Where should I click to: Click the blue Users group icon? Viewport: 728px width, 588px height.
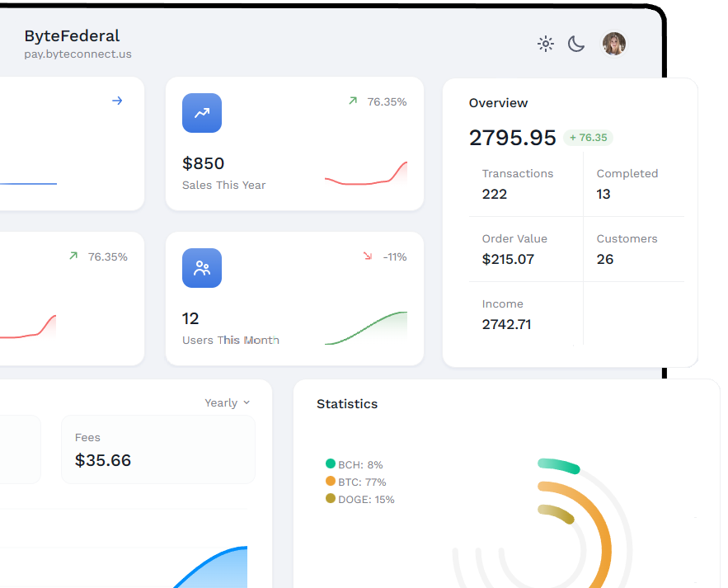tap(202, 268)
